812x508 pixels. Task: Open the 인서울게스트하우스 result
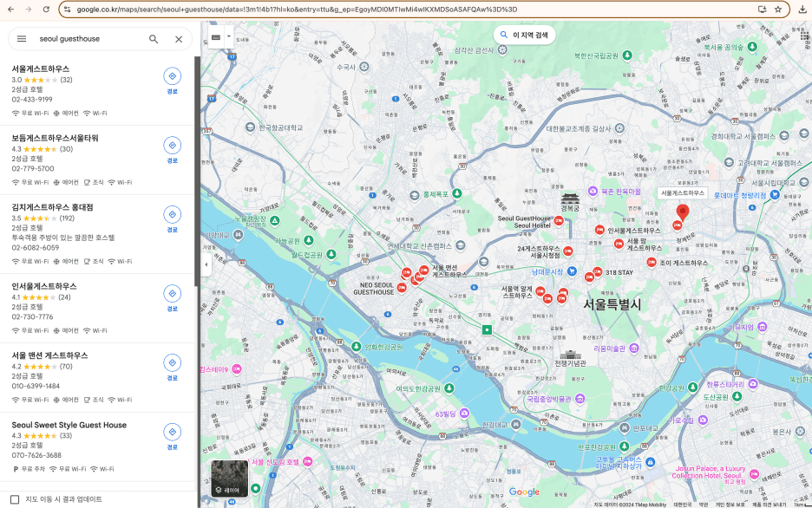[44, 286]
